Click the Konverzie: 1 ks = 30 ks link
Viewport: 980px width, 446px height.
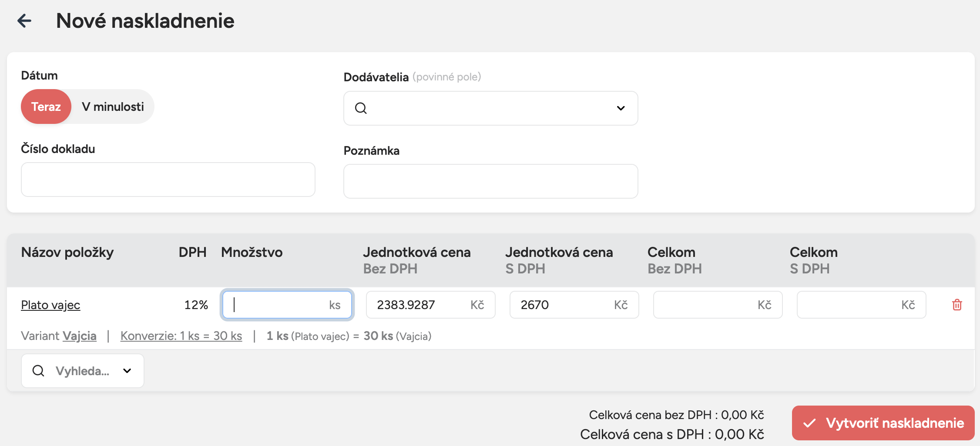click(x=181, y=336)
